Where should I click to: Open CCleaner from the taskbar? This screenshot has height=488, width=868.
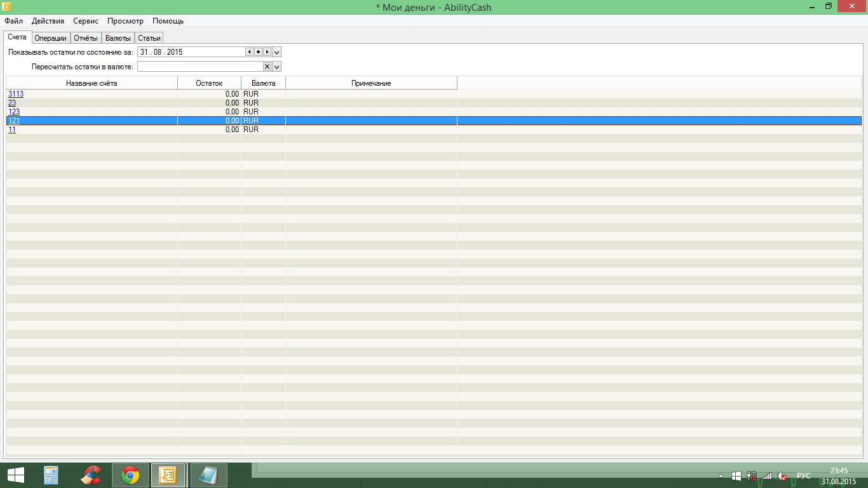[x=91, y=475]
